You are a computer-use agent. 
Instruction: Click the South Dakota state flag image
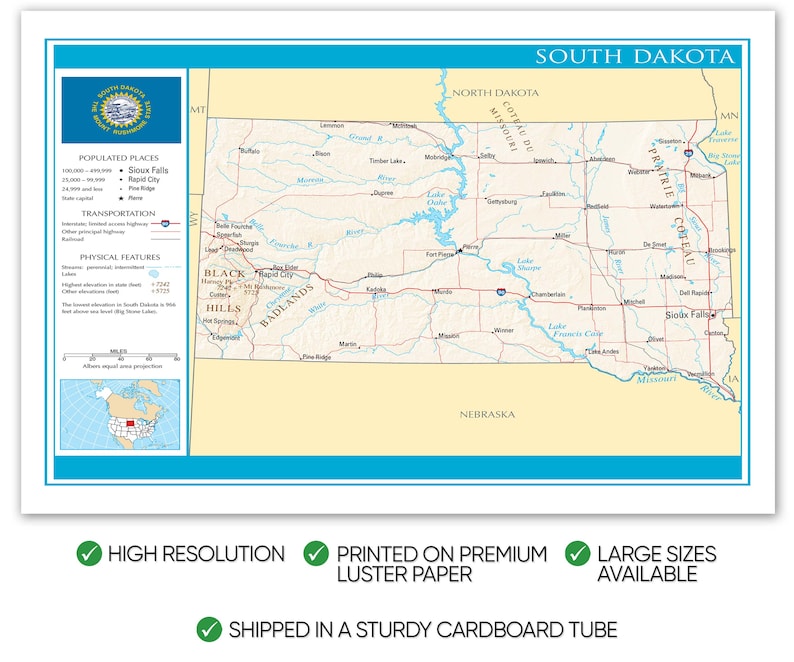pyautogui.click(x=121, y=110)
